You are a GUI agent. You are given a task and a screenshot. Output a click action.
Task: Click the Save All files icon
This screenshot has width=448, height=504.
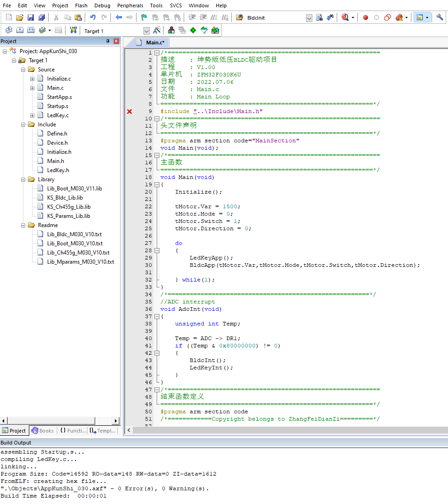[42, 18]
